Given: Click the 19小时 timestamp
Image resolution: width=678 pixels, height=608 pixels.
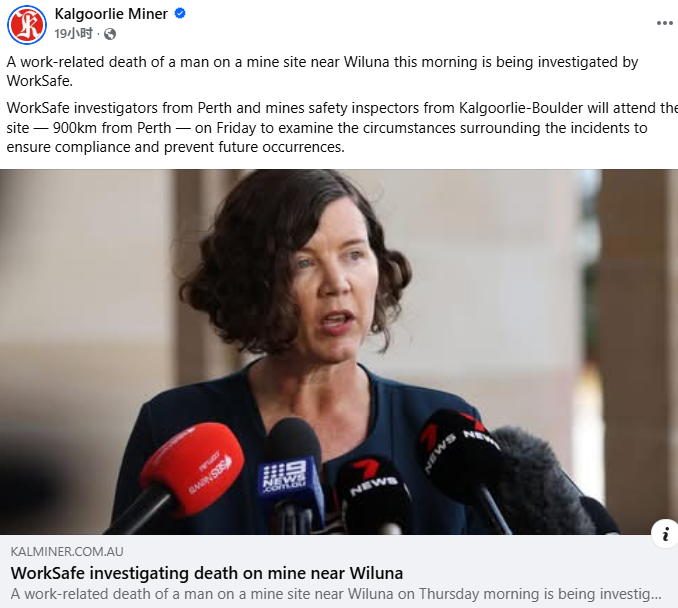Looking at the screenshot, I should coord(74,33).
